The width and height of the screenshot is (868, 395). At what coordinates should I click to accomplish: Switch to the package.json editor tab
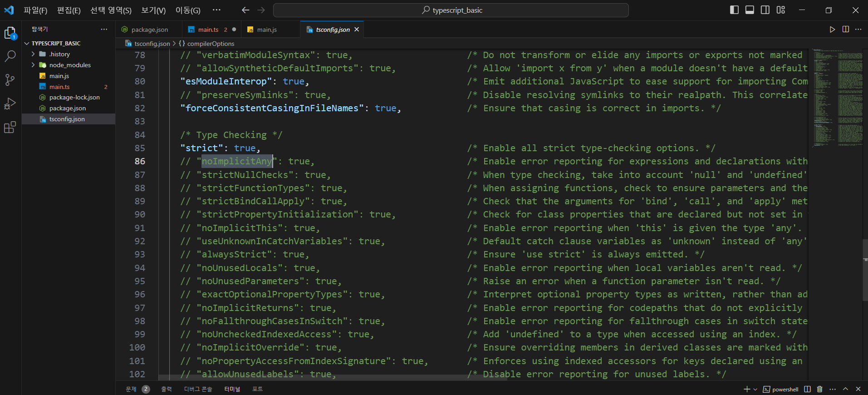[x=149, y=30]
